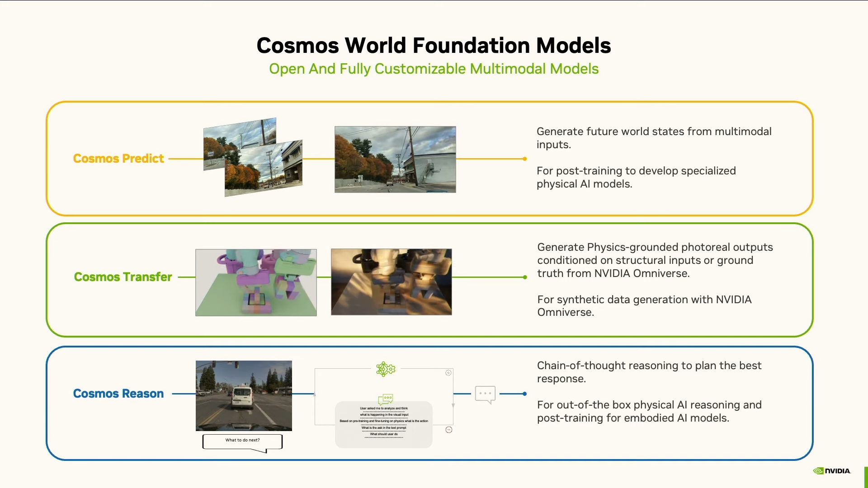Click the green chat bubbles icon

coord(386,399)
